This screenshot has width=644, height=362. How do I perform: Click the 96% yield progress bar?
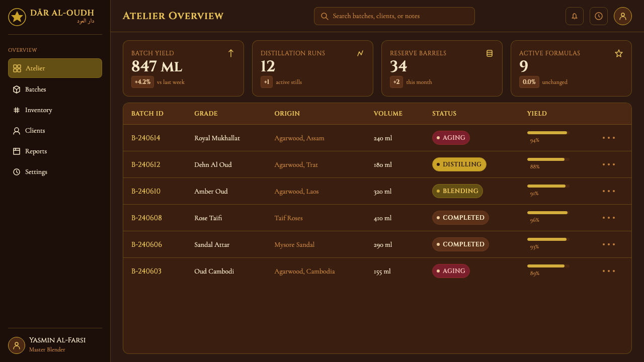tap(548, 213)
